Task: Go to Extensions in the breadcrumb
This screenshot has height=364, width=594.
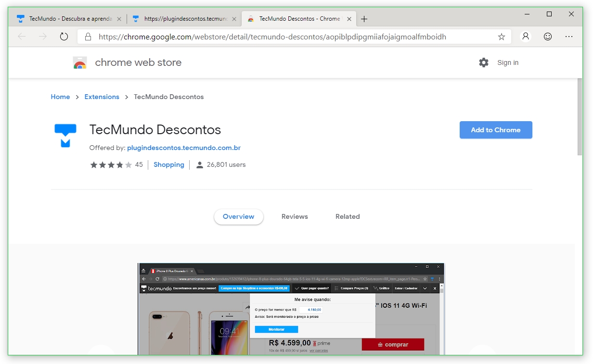Action: [102, 97]
